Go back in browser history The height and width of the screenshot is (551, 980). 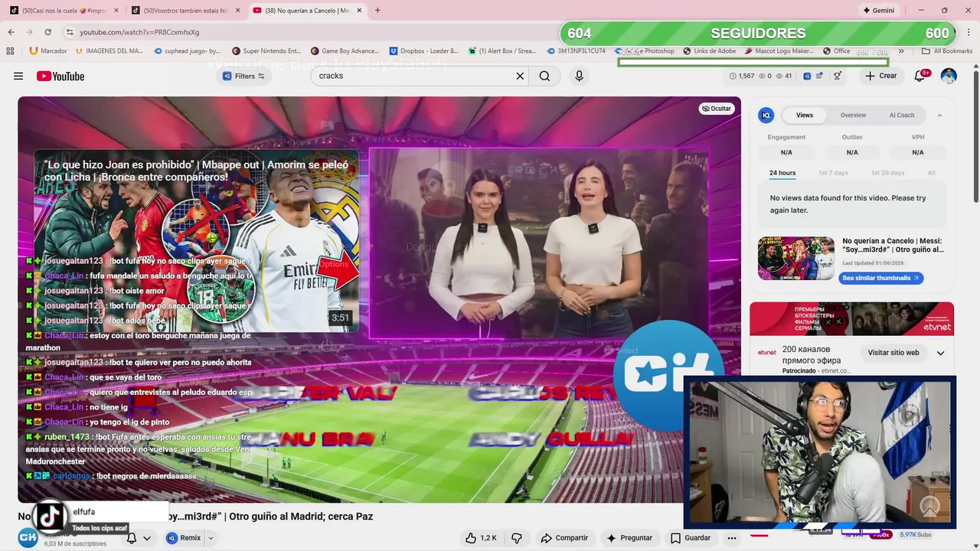(x=11, y=32)
